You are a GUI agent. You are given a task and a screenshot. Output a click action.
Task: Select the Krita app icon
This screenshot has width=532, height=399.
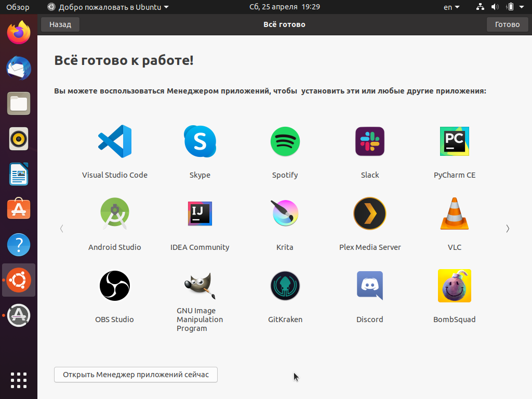click(x=285, y=212)
